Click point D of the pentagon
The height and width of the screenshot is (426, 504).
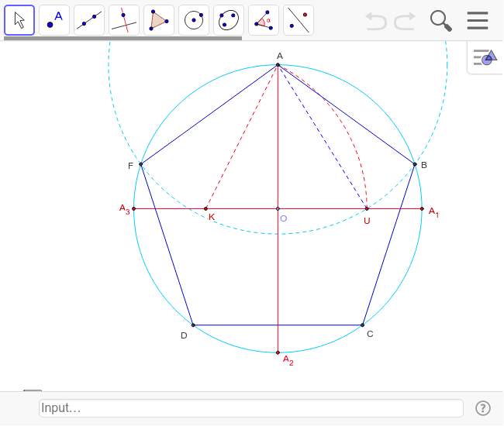coord(193,325)
